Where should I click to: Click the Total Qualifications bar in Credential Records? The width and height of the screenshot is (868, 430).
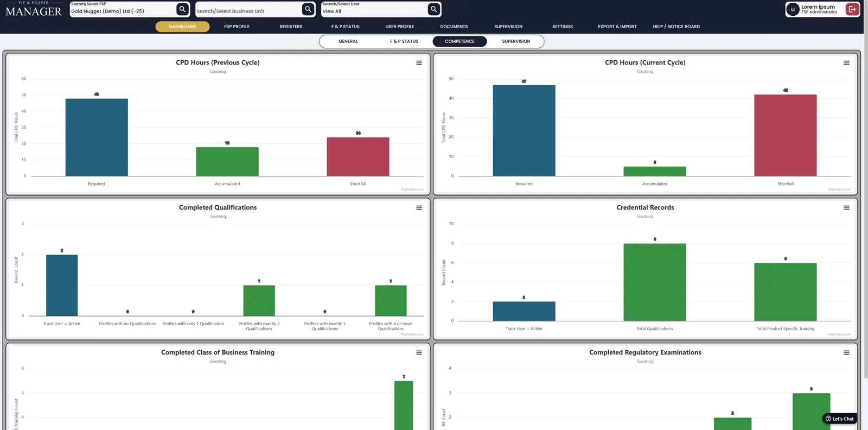point(654,282)
